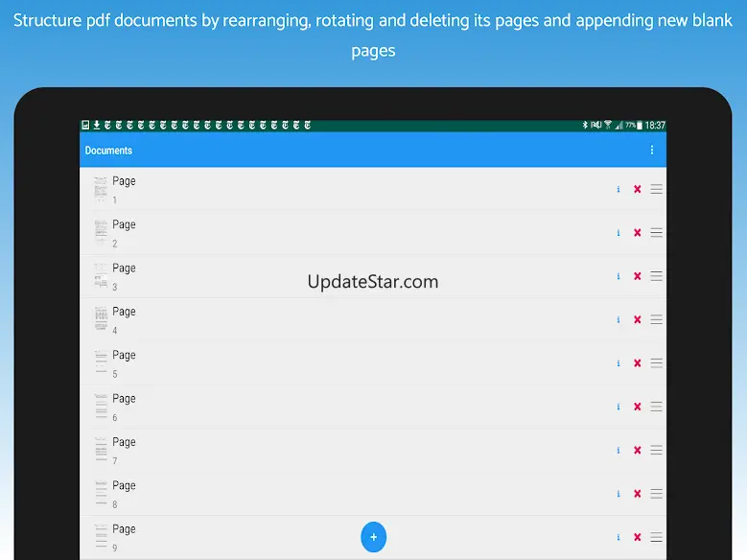Delete Page 4 with red X
Viewport: 747px width, 560px height.
pyautogui.click(x=638, y=320)
